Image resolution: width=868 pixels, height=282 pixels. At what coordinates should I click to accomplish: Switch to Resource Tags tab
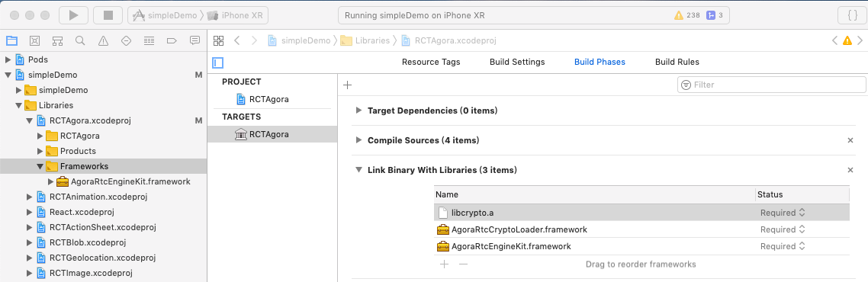431,62
